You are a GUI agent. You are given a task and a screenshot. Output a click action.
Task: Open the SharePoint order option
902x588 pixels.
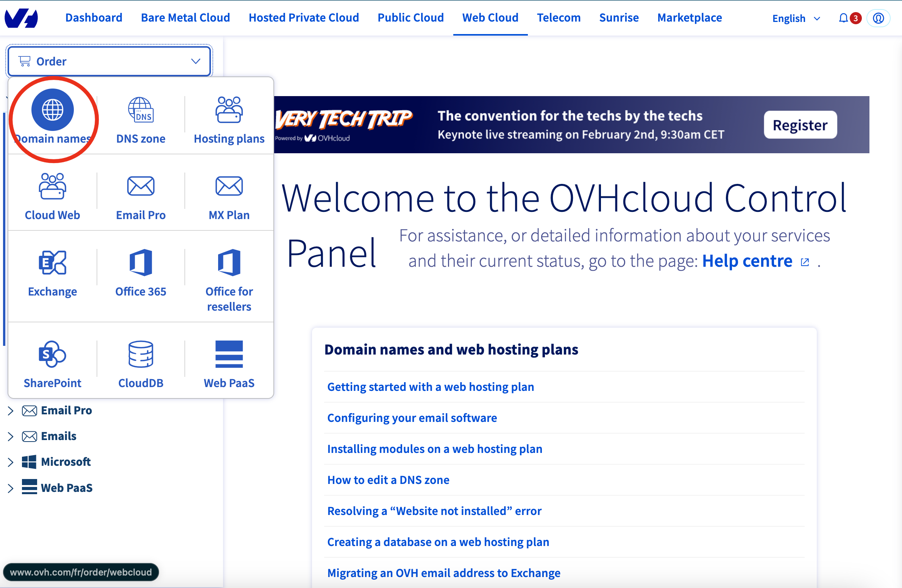point(52,365)
